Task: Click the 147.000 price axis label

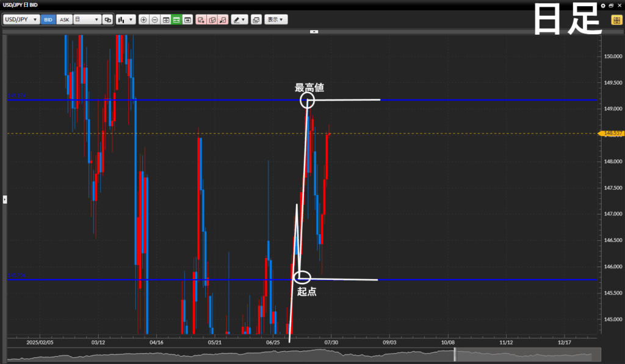Action: [x=613, y=214]
